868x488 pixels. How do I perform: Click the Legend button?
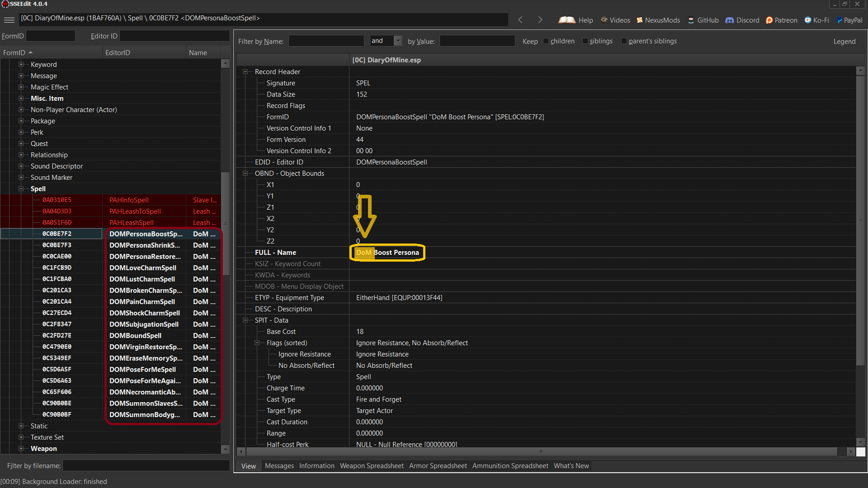point(844,42)
